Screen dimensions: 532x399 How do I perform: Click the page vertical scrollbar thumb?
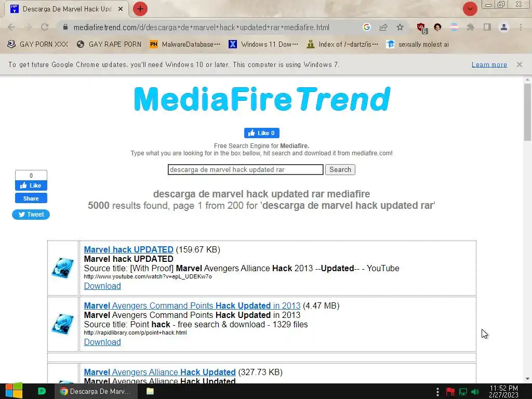point(527,112)
